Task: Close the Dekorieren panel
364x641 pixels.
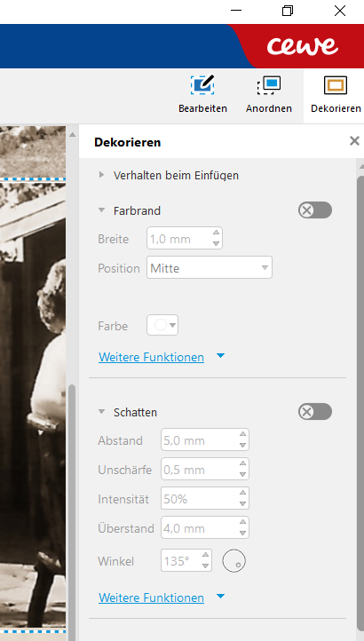Action: point(354,141)
